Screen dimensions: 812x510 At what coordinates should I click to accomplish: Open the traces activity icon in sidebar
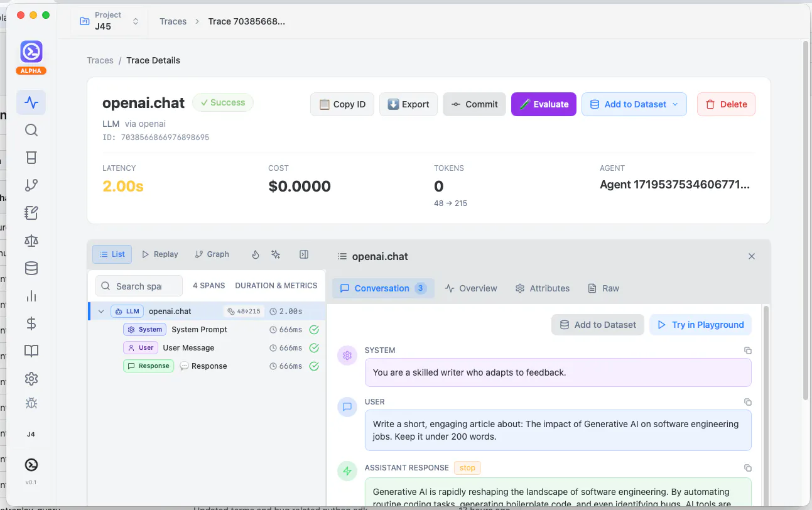coord(31,102)
